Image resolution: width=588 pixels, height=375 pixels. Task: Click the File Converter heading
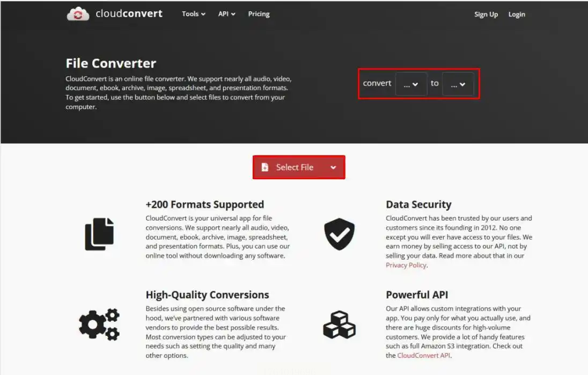(x=111, y=63)
